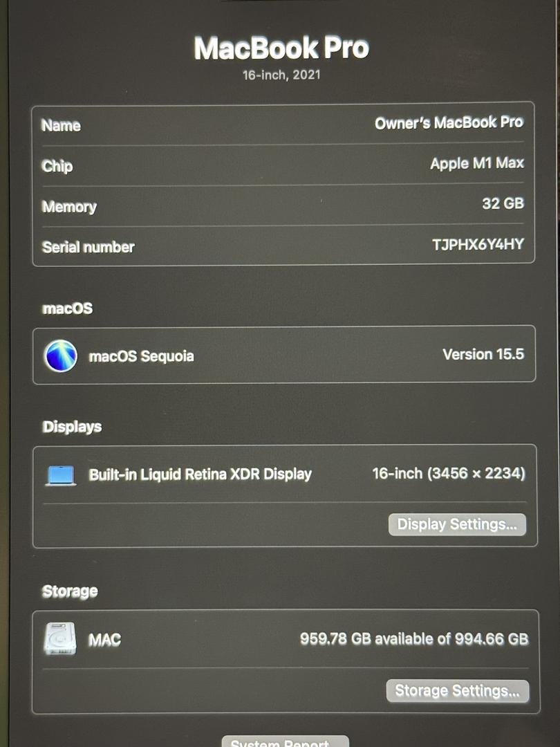Select the macOS Sequoia label
This screenshot has height=747, width=560.
point(142,356)
